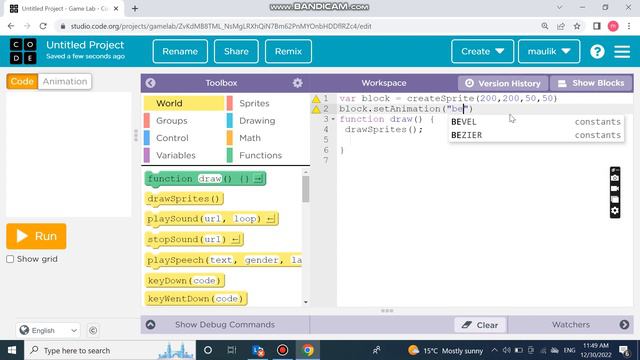The image size is (640, 360).
Task: Click Show Debug Commands
Action: 225,324
